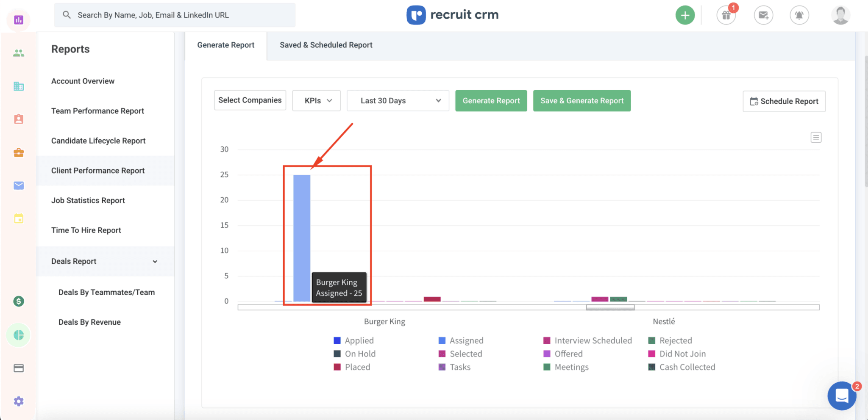Switch to the Saved & Scheduled Report tab
Viewport: 868px width, 420px height.
point(325,45)
